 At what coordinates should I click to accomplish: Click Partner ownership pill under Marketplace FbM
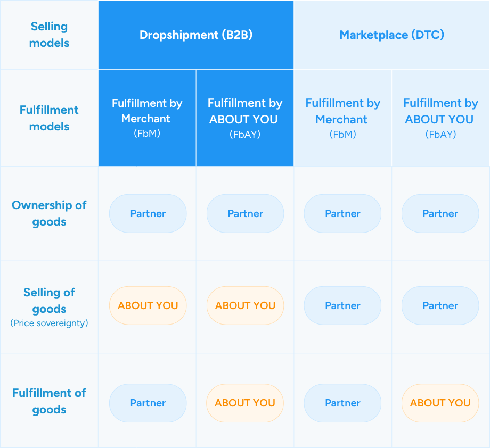pos(343,213)
